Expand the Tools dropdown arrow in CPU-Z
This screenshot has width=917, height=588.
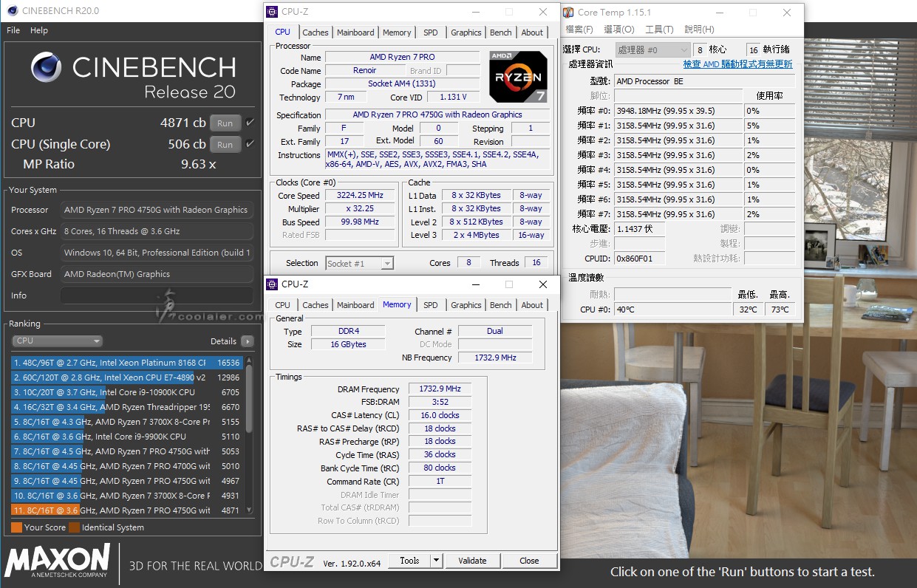tap(436, 561)
